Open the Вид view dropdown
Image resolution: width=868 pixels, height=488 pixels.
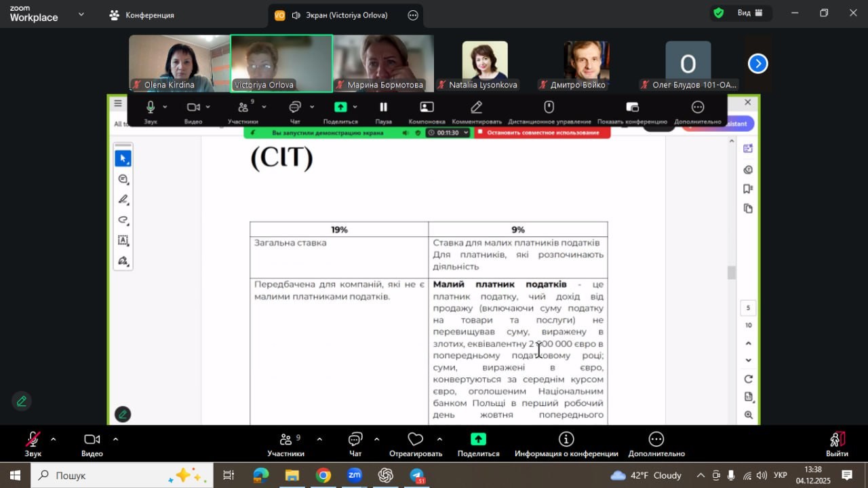(x=750, y=13)
